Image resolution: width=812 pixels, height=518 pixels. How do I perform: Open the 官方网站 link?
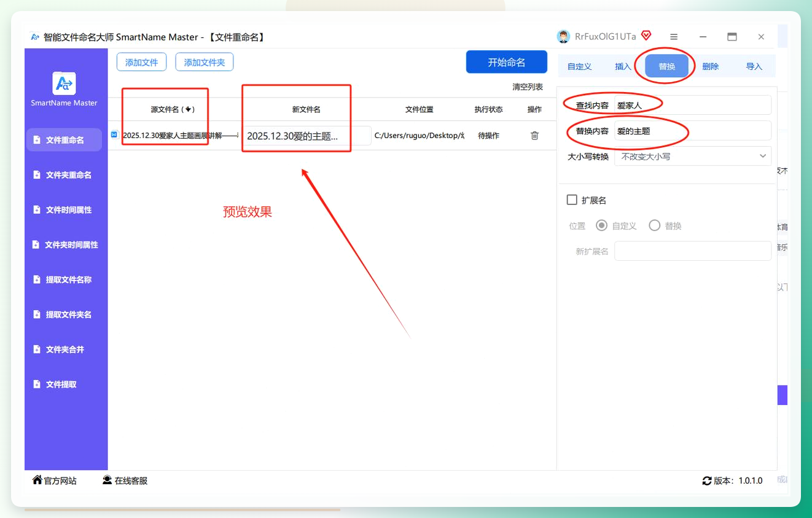55,481
